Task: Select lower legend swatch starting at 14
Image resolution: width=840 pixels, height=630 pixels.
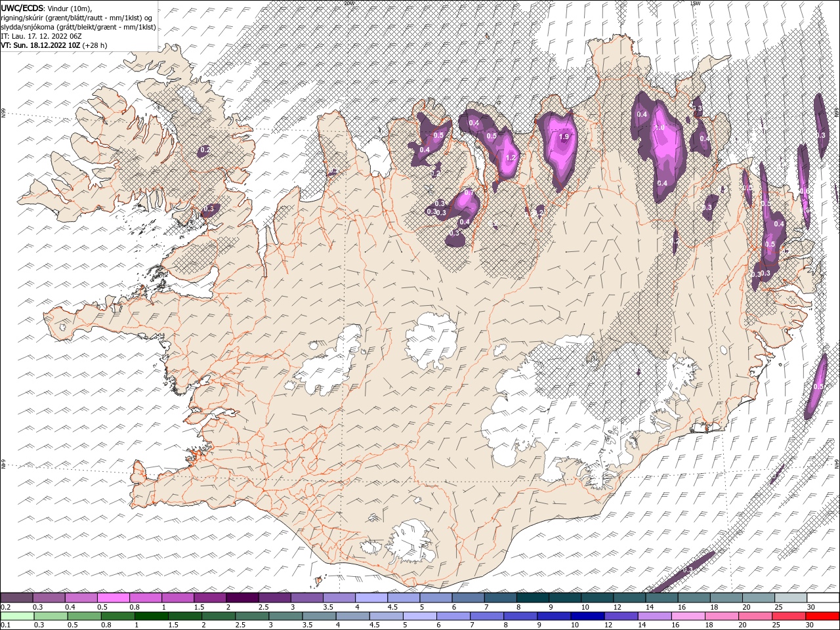Action: point(654,616)
